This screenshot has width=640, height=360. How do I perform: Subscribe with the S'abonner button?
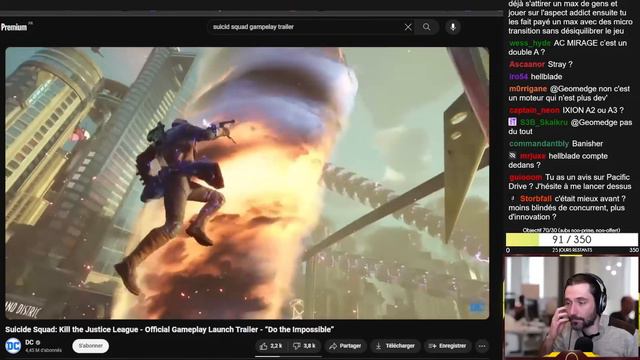[x=91, y=346]
